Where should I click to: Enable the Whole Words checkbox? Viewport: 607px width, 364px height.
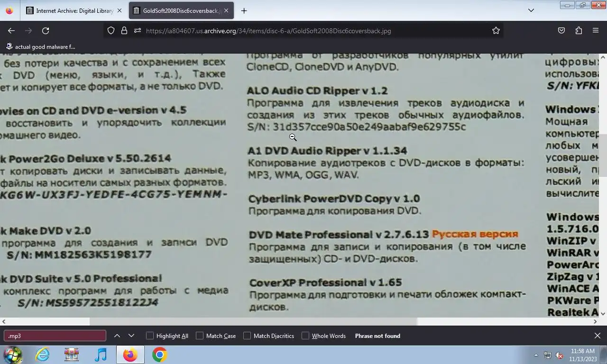pyautogui.click(x=324, y=336)
